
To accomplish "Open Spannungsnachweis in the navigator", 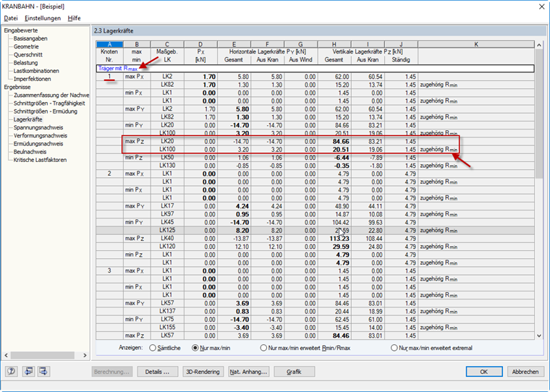I will [x=38, y=127].
